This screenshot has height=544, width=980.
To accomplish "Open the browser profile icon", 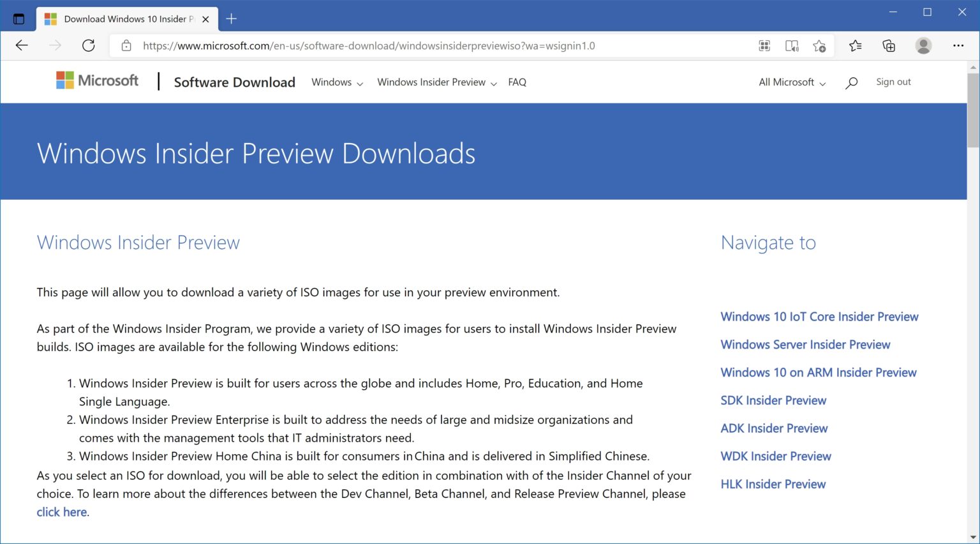I will pos(923,45).
